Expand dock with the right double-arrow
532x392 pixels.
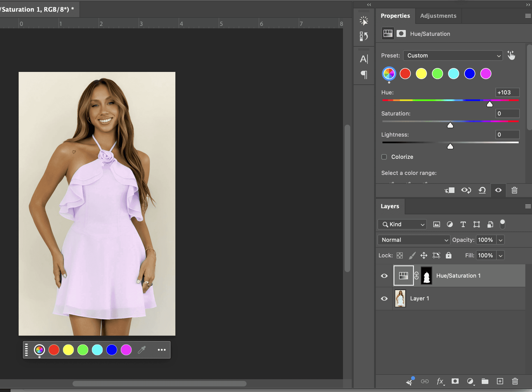click(x=528, y=5)
